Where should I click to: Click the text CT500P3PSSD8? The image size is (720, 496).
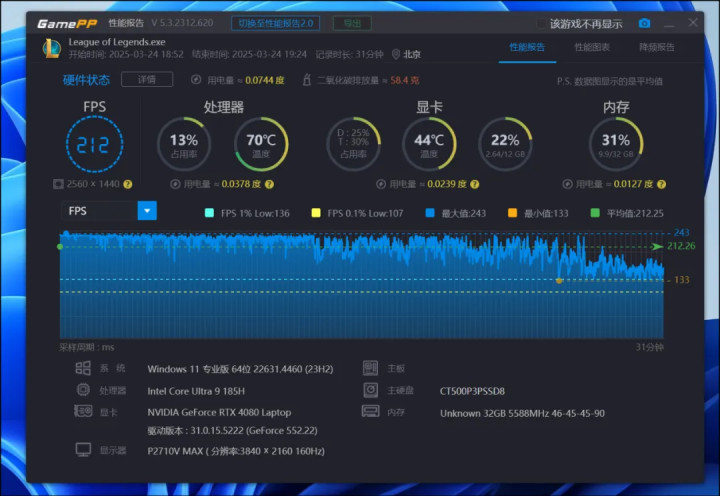point(472,391)
